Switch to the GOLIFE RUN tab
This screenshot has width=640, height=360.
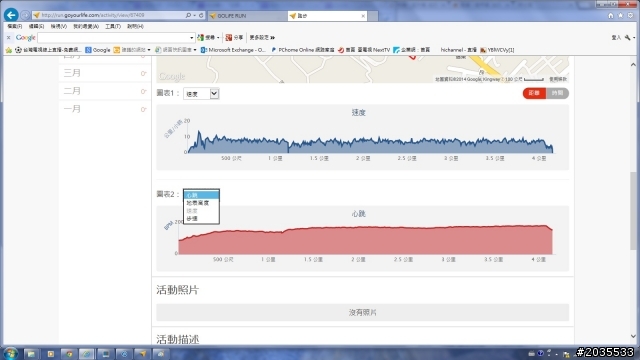point(247,16)
